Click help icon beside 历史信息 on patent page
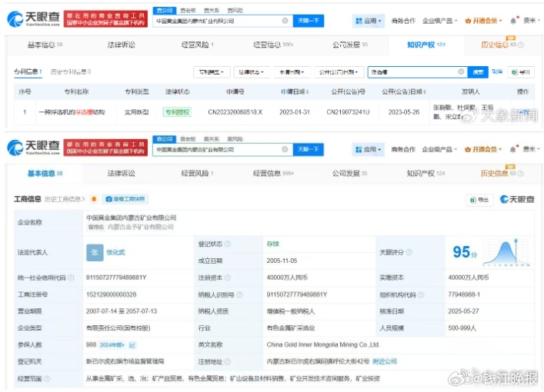544x392 pixels. tap(521, 45)
